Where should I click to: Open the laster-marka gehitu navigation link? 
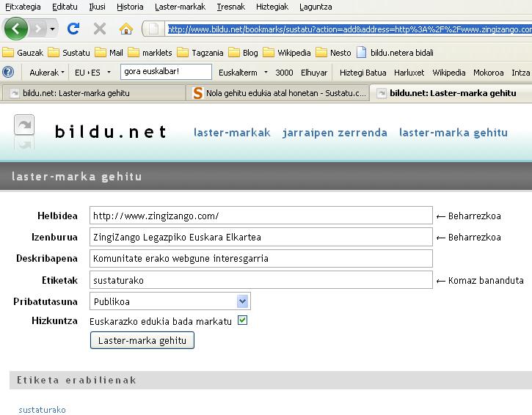[453, 133]
